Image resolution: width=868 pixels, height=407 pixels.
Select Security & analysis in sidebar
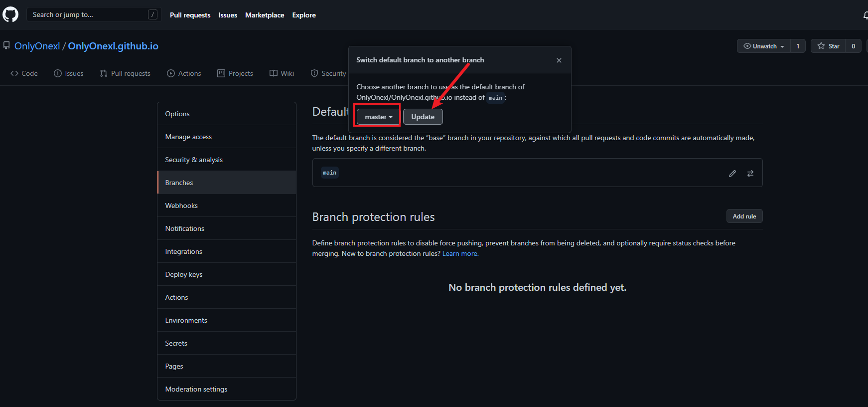(227, 160)
